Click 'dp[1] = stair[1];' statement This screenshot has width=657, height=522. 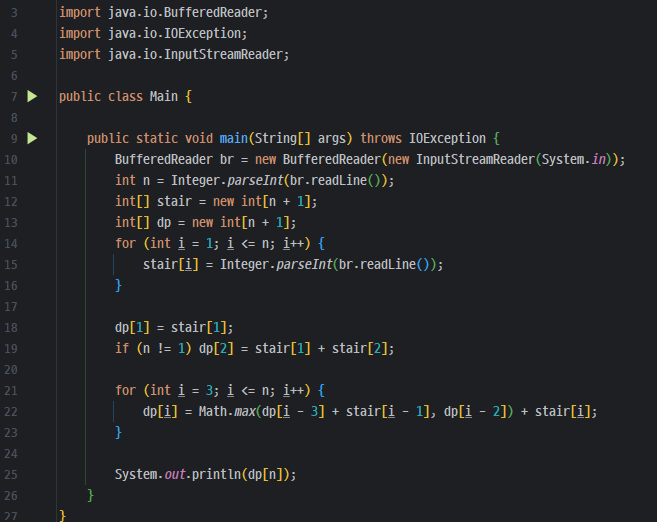coord(174,327)
